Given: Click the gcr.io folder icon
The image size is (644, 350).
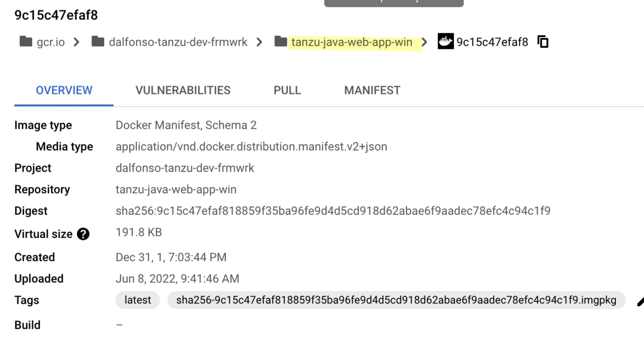Looking at the screenshot, I should pos(26,42).
